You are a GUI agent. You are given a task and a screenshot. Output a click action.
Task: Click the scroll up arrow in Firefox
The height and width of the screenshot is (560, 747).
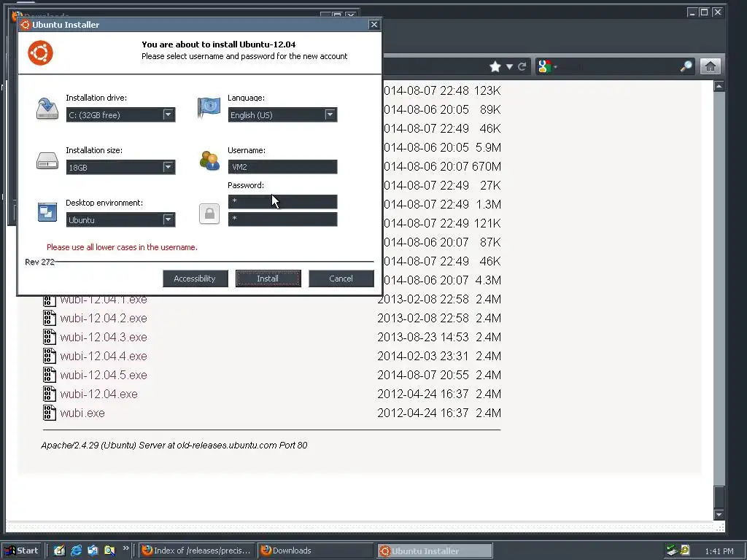point(719,86)
